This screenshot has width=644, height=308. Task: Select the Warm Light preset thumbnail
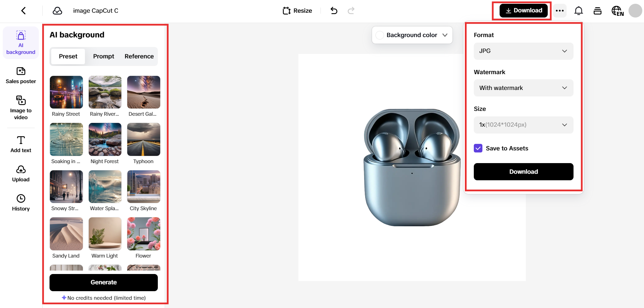tap(105, 234)
